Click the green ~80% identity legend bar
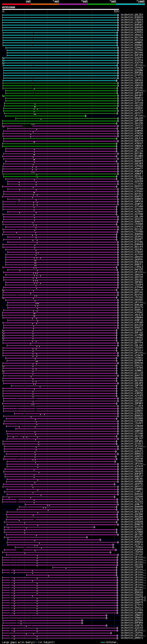 coord(102,4)
